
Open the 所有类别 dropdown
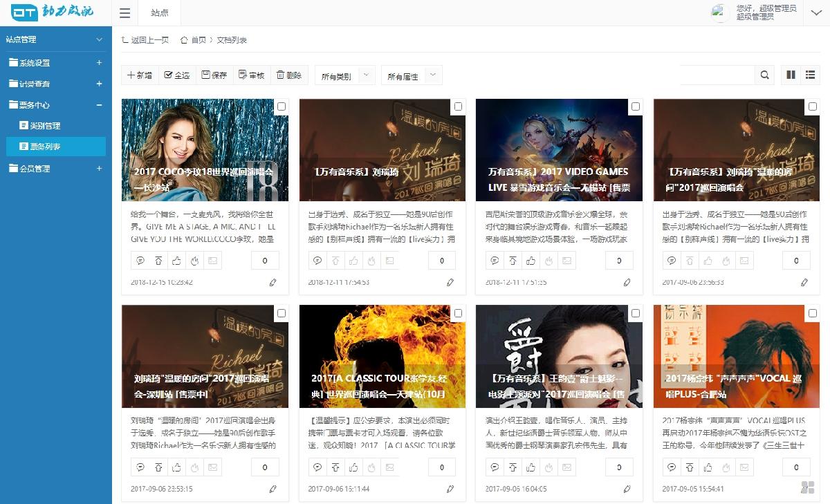click(x=345, y=75)
